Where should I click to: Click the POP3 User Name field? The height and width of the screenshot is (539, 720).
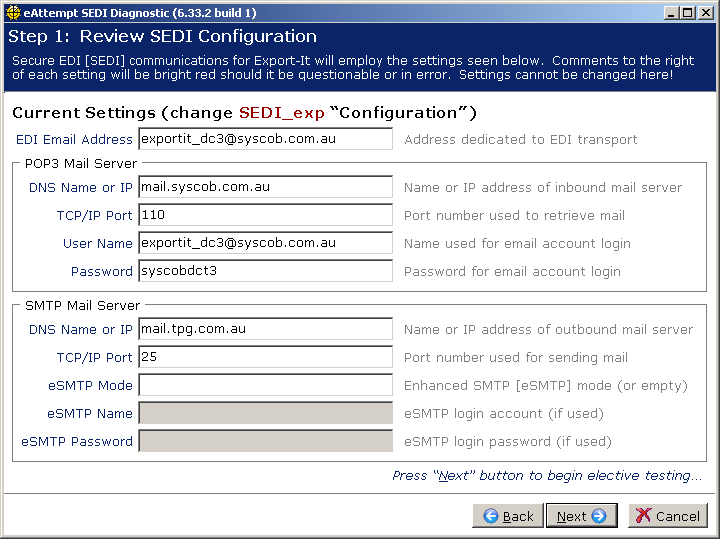pyautogui.click(x=265, y=243)
